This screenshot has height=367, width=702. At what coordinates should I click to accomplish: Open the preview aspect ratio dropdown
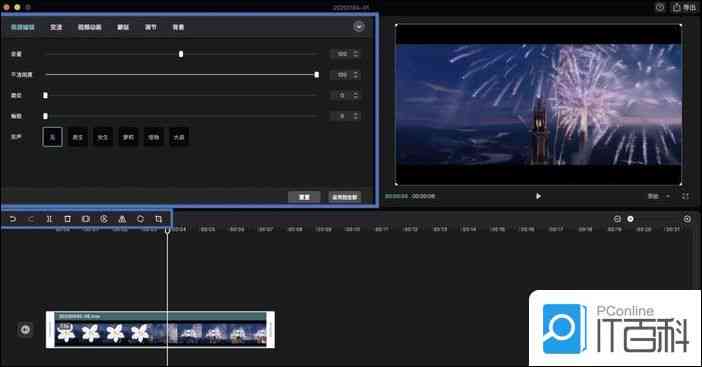tap(658, 196)
